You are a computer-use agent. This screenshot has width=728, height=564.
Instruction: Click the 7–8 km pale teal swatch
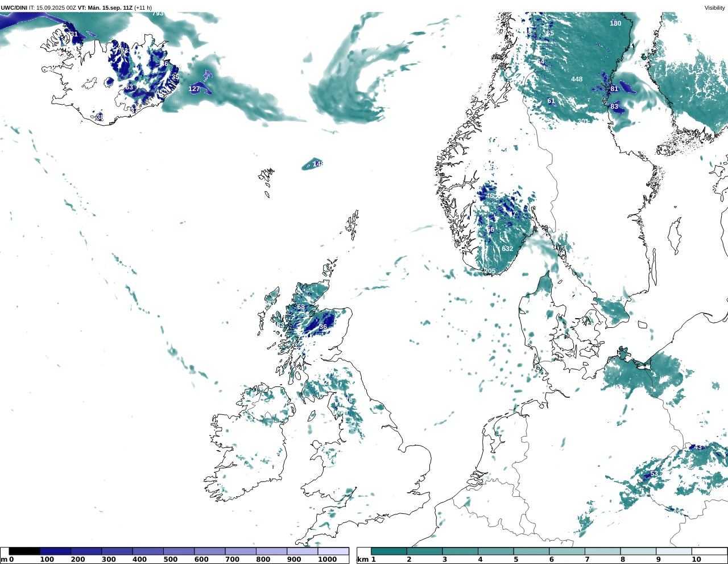(602, 551)
